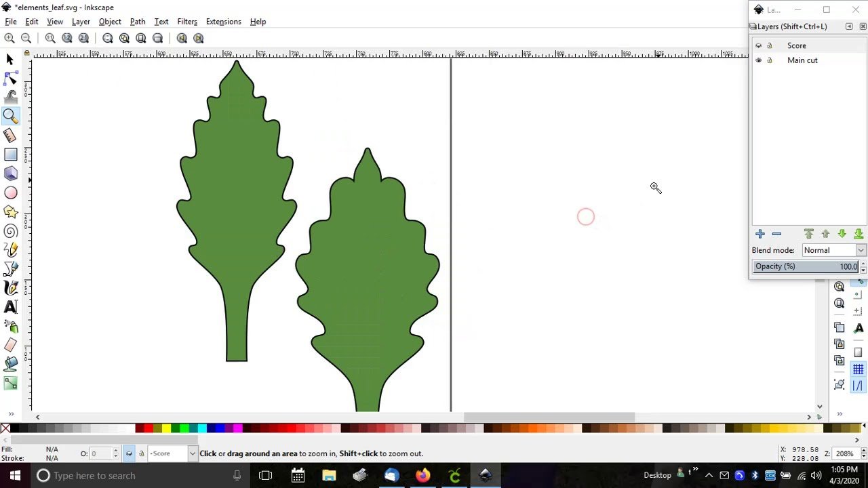This screenshot has width=868, height=488.
Task: Open the Path menu
Action: point(138,22)
